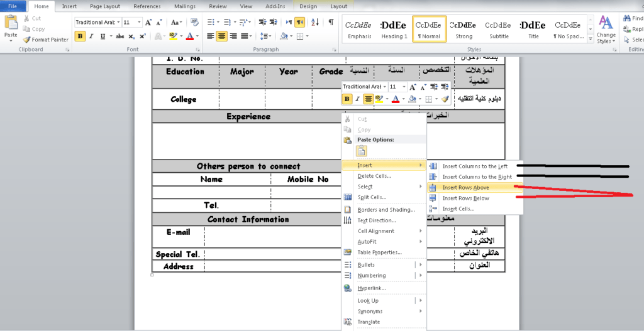
Task: Click the Format Painter icon on the mini toolbar
Action: click(445, 99)
